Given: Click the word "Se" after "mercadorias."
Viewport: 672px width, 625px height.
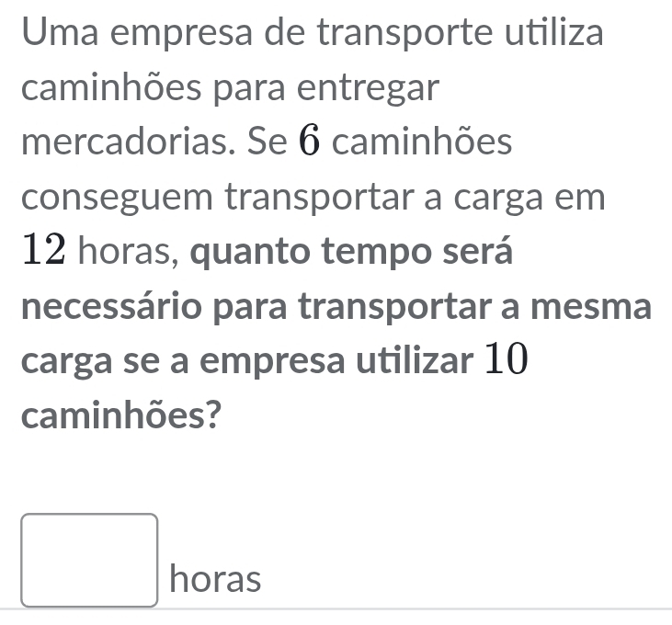Looking at the screenshot, I should (x=256, y=144).
